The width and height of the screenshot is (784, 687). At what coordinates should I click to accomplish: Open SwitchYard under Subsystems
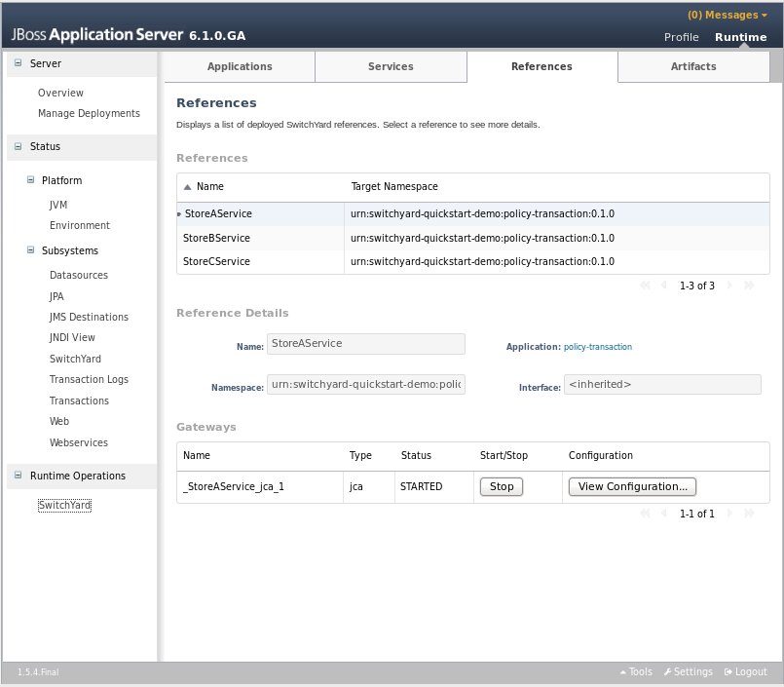(75, 359)
